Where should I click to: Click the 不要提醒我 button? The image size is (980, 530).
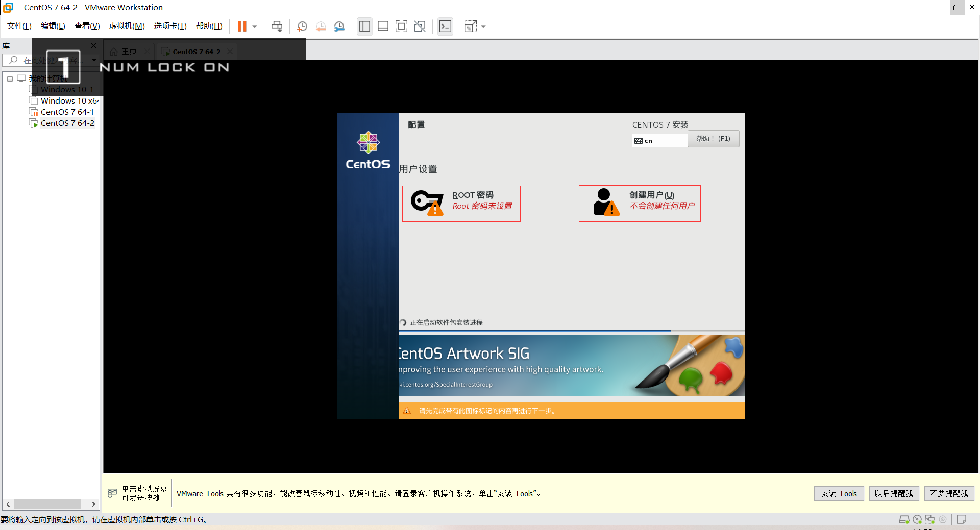949,493
